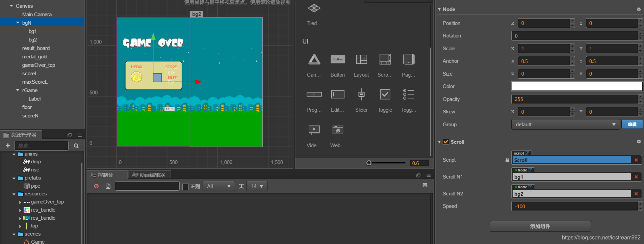Viewport: 644px width, 244px height.
Task: Select the scoreN node
Action: [30, 115]
